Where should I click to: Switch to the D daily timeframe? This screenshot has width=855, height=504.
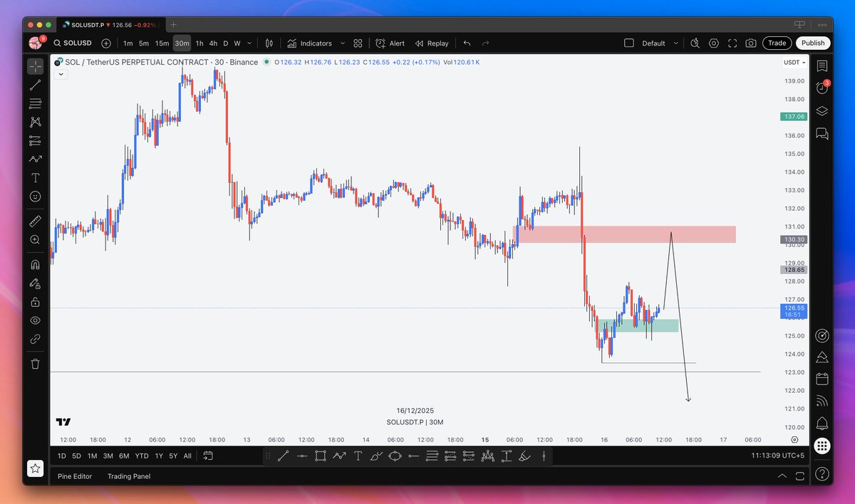pyautogui.click(x=226, y=43)
